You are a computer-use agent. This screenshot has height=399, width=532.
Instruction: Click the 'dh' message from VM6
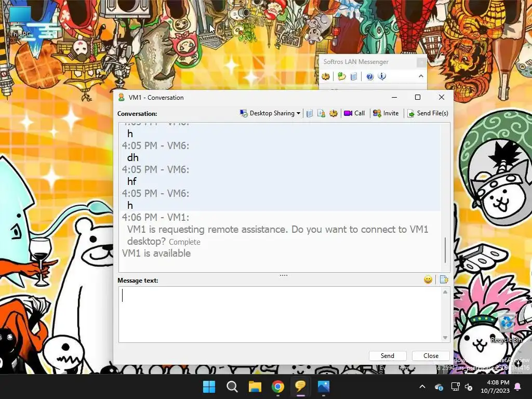pyautogui.click(x=132, y=158)
